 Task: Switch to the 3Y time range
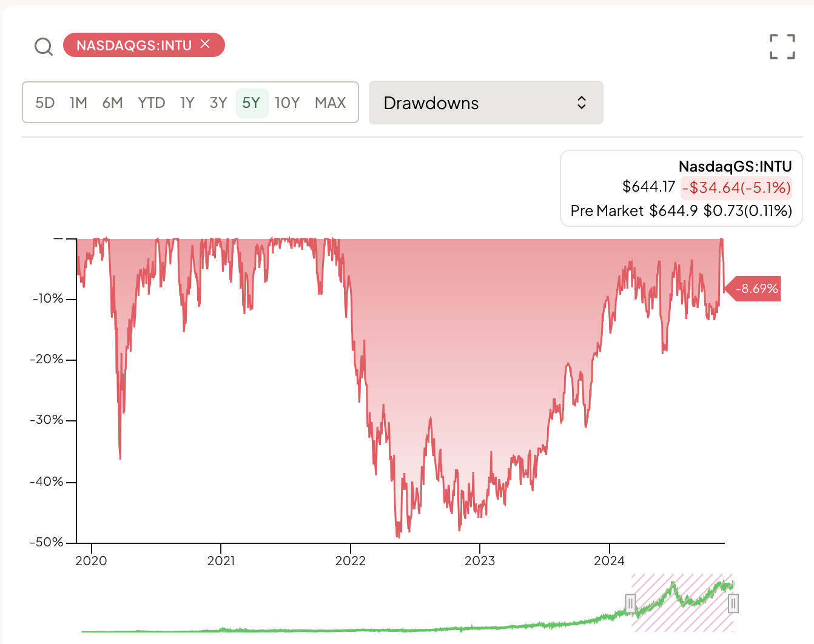[x=218, y=102]
